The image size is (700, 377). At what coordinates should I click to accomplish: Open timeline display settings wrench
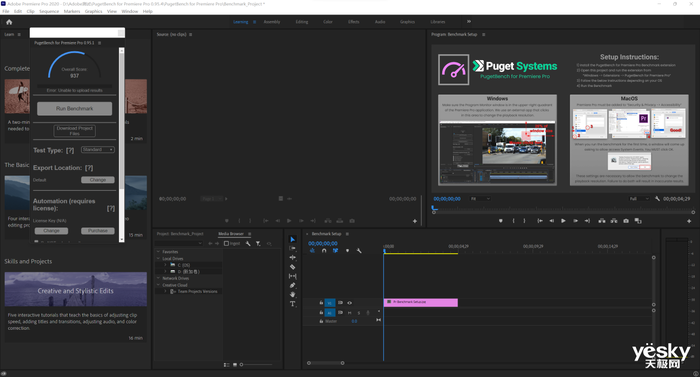pyautogui.click(x=359, y=251)
